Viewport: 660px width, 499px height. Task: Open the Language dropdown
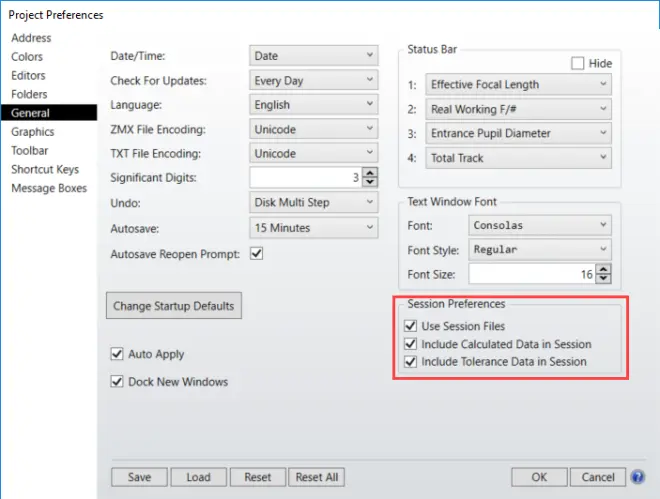coord(314,104)
